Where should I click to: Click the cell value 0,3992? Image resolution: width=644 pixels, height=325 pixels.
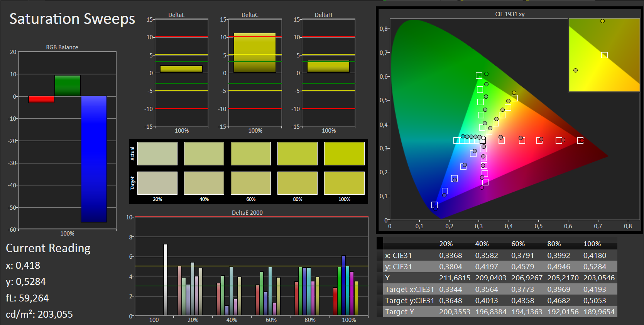point(559,255)
